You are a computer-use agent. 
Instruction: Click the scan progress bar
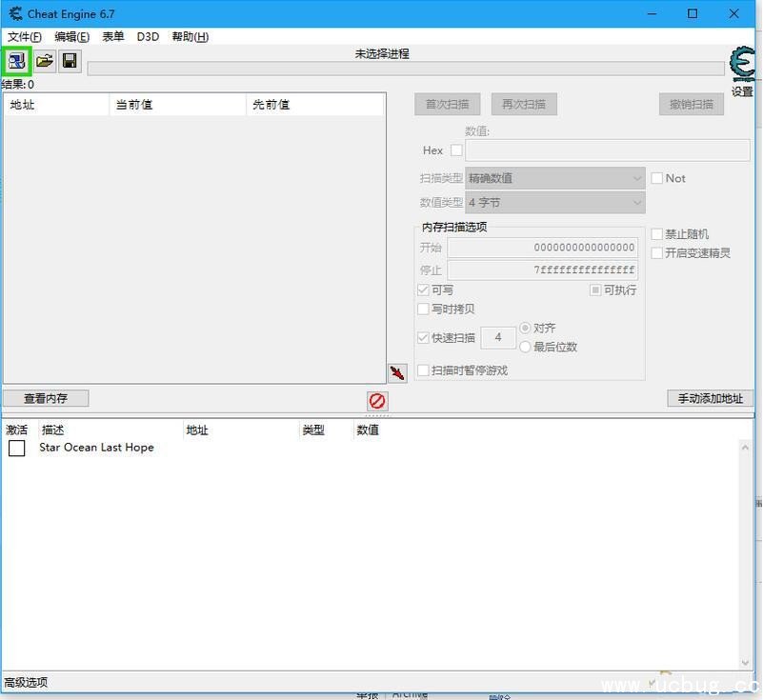[405, 69]
